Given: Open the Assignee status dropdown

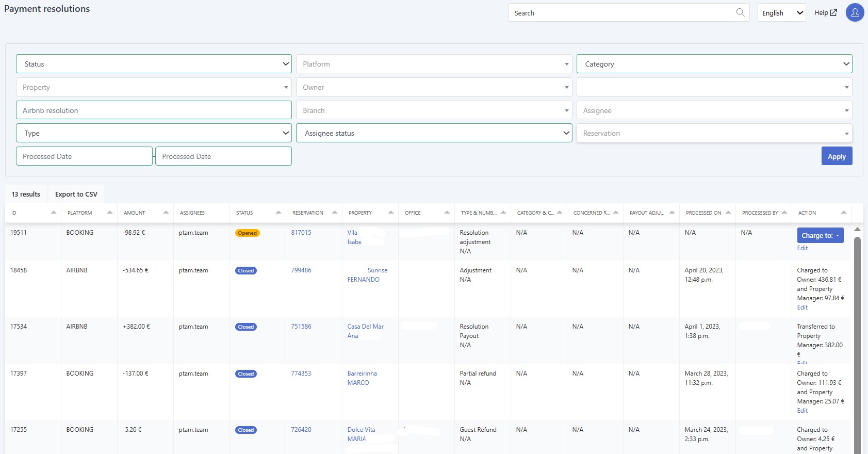Looking at the screenshot, I should point(434,133).
